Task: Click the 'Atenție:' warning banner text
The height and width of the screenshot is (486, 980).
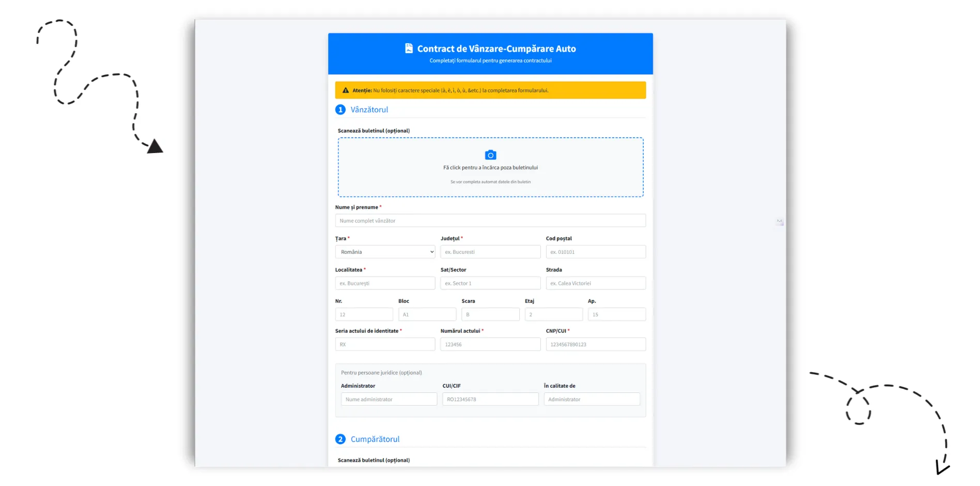Action: coord(450,90)
